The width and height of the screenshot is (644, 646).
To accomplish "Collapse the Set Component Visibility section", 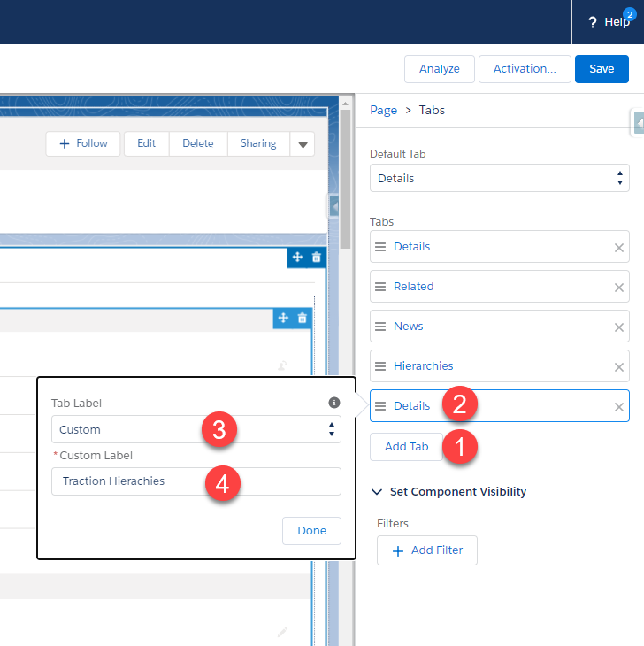I will point(377,491).
